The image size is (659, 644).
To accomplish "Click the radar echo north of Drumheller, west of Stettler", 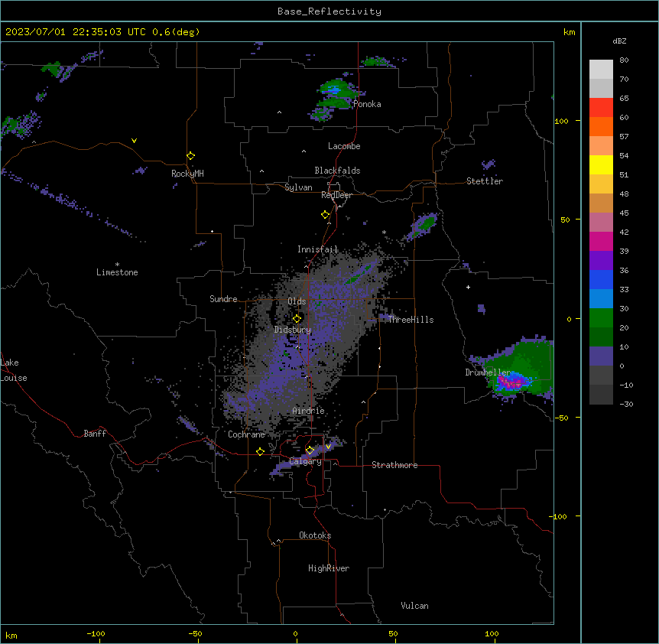I will pyautogui.click(x=423, y=226).
